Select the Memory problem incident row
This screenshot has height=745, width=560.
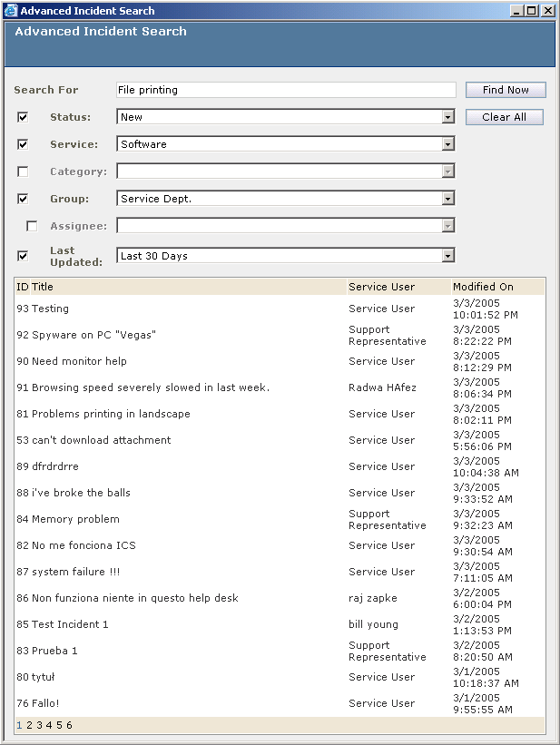[x=280, y=519]
